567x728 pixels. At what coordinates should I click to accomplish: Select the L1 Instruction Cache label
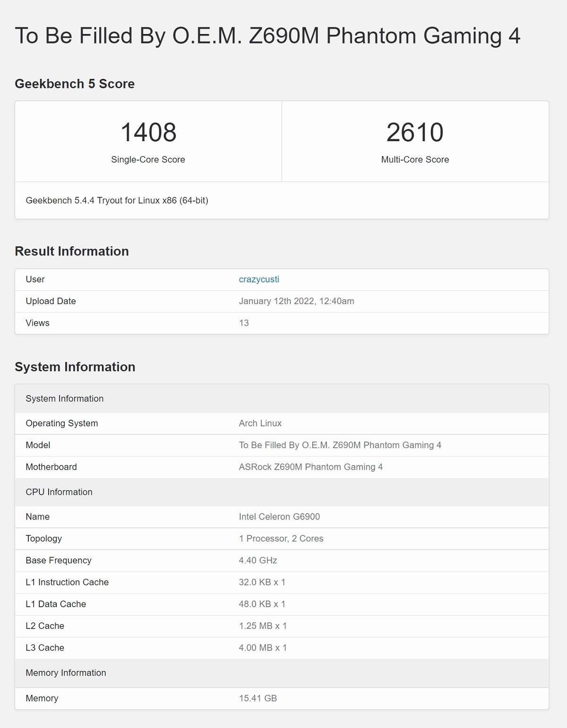pyautogui.click(x=67, y=582)
